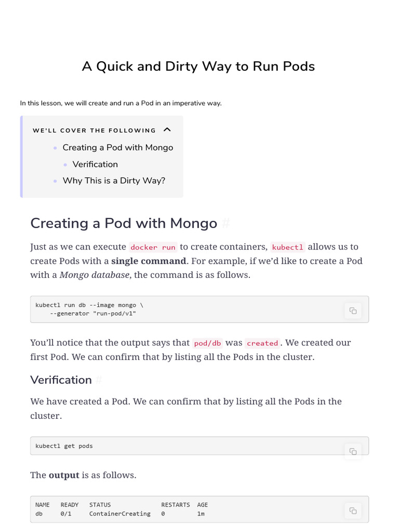The height and width of the screenshot is (532, 399).
Task: Click the inline "docker run" code snippet
Action: tap(153, 247)
